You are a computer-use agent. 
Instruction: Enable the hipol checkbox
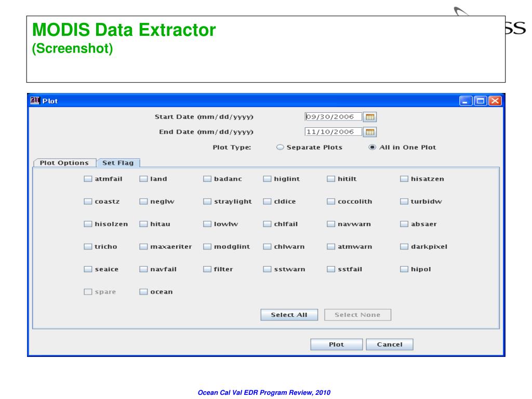(x=404, y=269)
